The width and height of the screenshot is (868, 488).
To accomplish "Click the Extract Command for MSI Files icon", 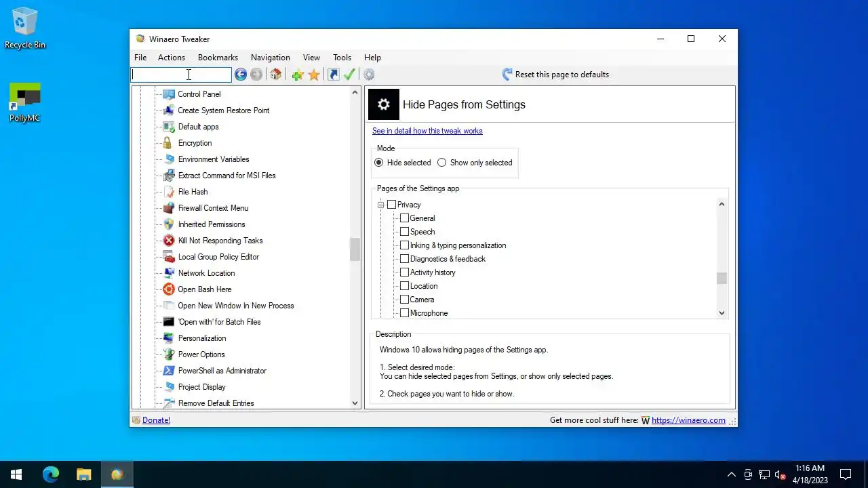I will point(169,176).
